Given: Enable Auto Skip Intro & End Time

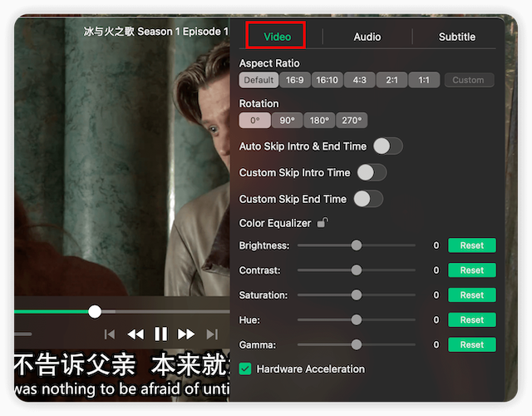Looking at the screenshot, I should coord(387,146).
